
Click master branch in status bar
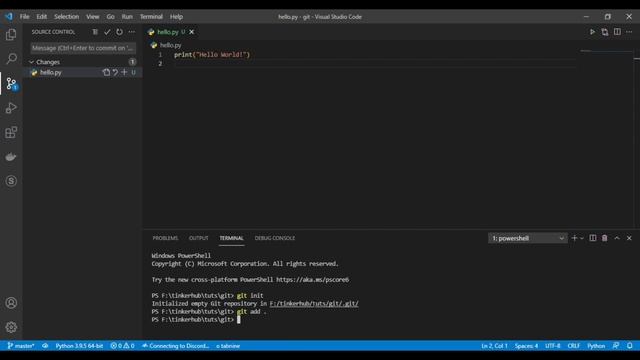[21, 346]
